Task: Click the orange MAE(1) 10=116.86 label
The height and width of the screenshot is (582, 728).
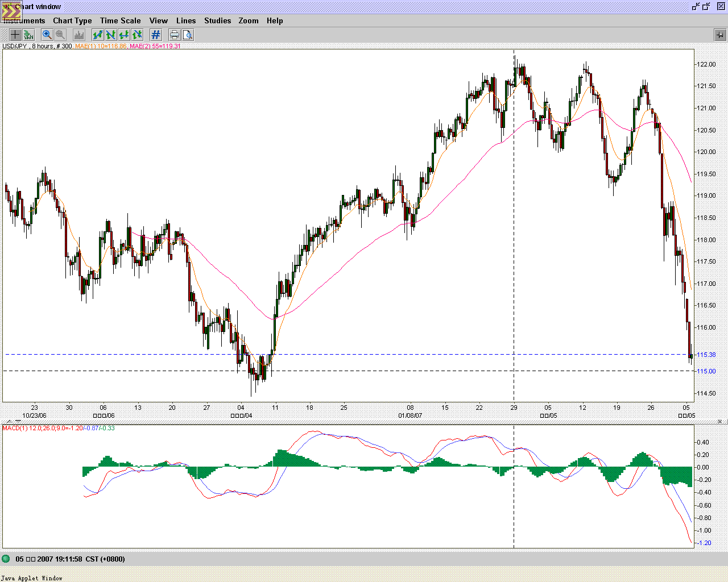Action: (x=101, y=46)
